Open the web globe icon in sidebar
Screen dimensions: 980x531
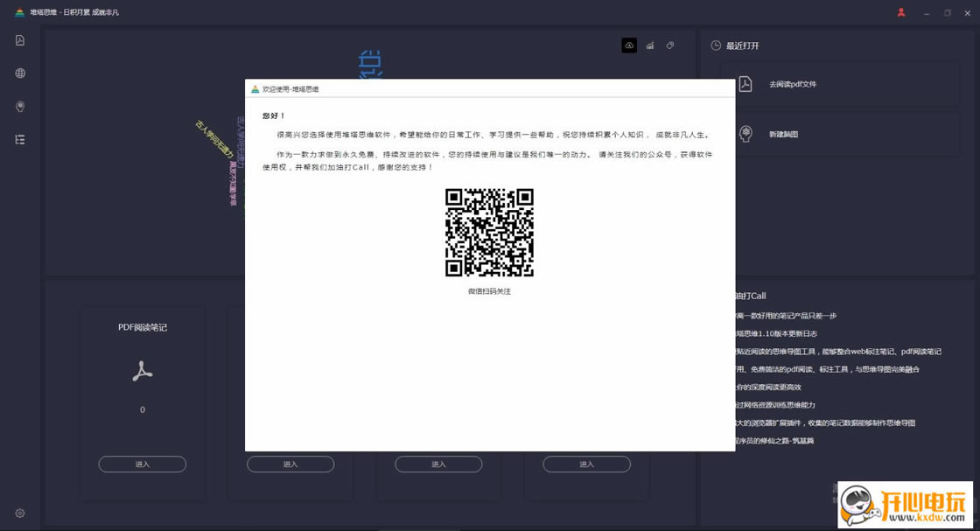tap(20, 73)
